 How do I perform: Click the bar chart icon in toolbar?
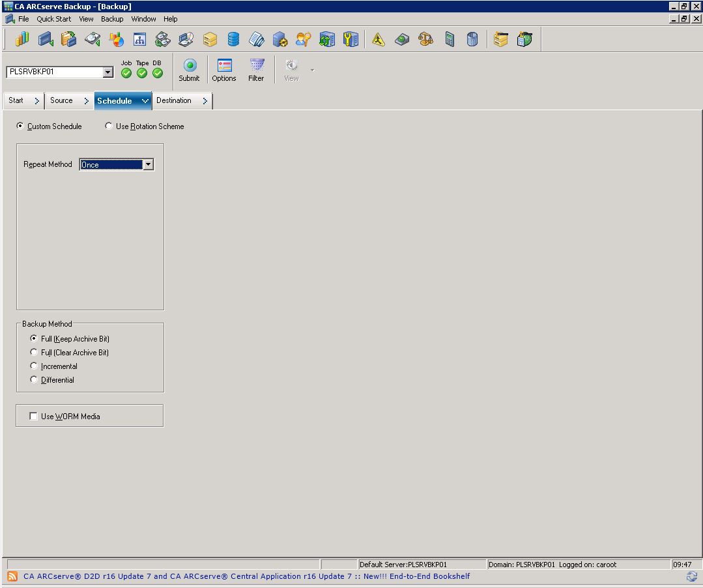[22, 40]
